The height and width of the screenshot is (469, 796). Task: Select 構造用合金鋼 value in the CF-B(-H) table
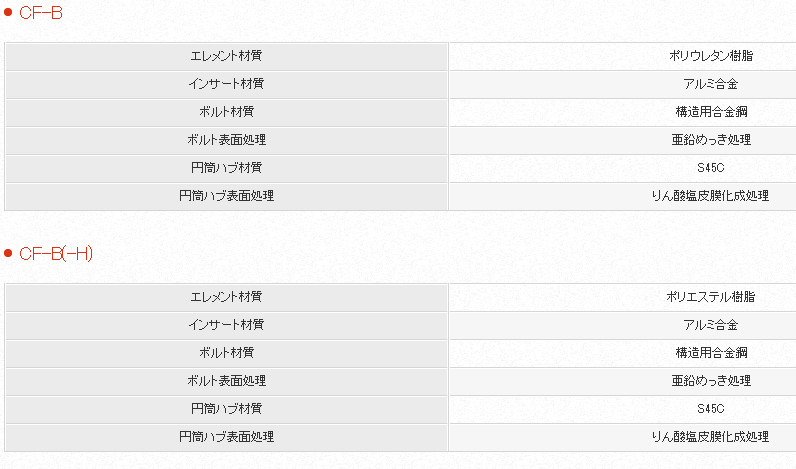pyautogui.click(x=711, y=353)
